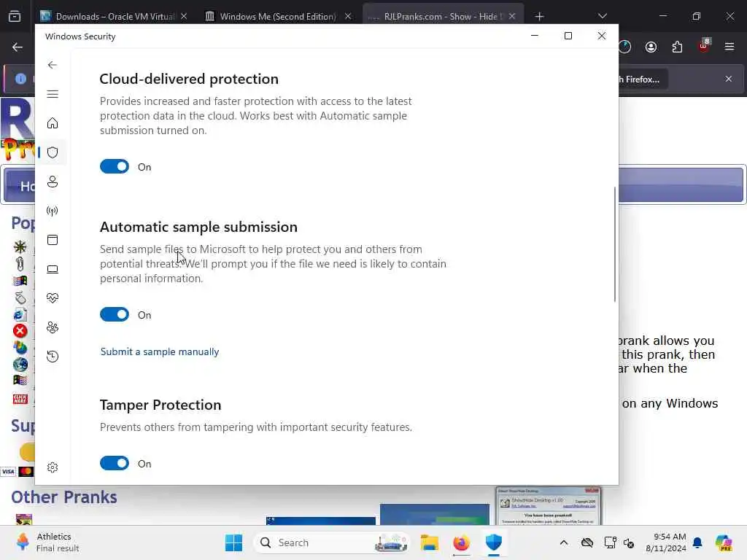Open the Athletics Final result widget

(47, 542)
